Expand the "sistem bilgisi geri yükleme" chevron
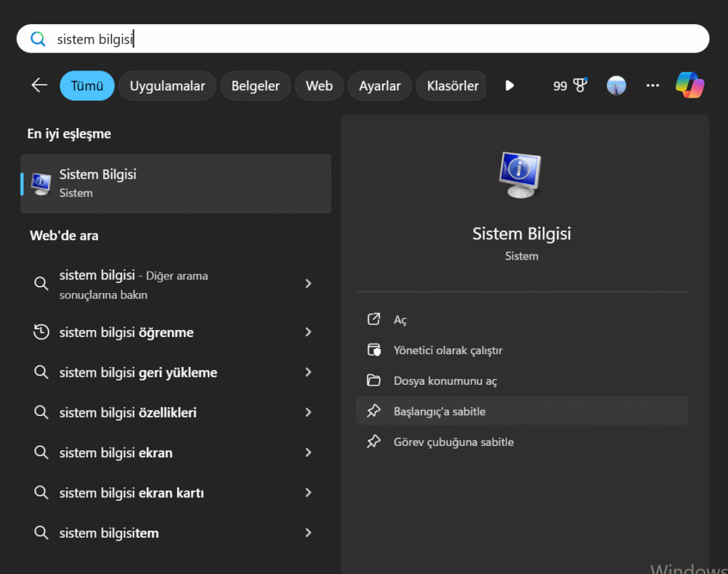 [x=308, y=373]
